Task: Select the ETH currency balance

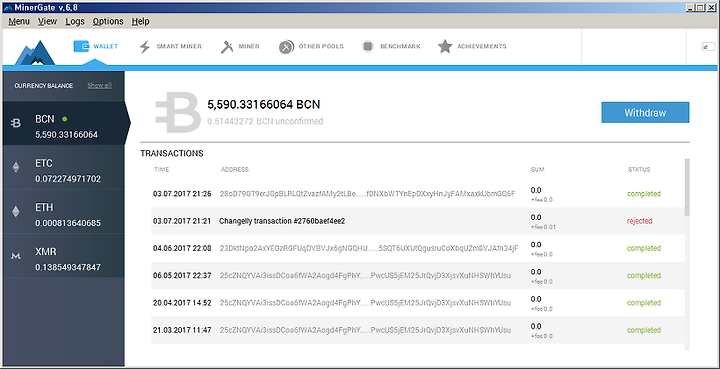Action: coord(63,212)
